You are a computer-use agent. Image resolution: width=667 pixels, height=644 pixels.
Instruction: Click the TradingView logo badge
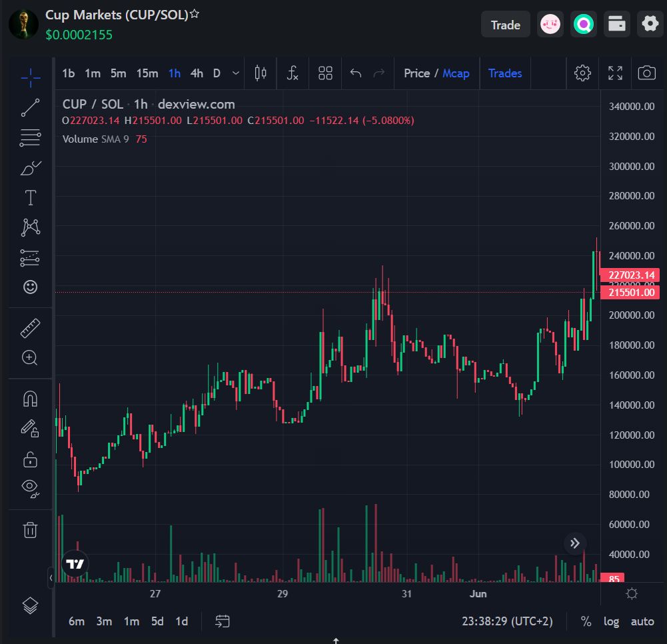[75, 563]
